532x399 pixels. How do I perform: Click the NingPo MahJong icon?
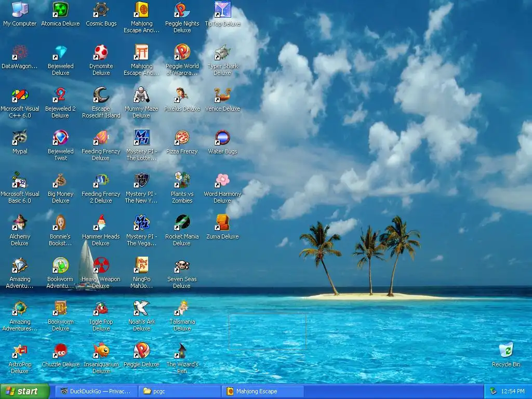141,265
